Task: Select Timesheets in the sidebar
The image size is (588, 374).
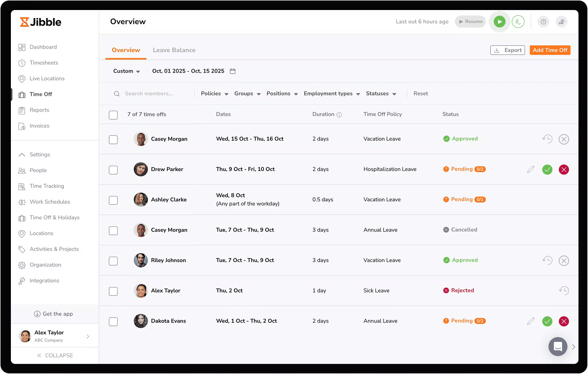Action: point(44,63)
